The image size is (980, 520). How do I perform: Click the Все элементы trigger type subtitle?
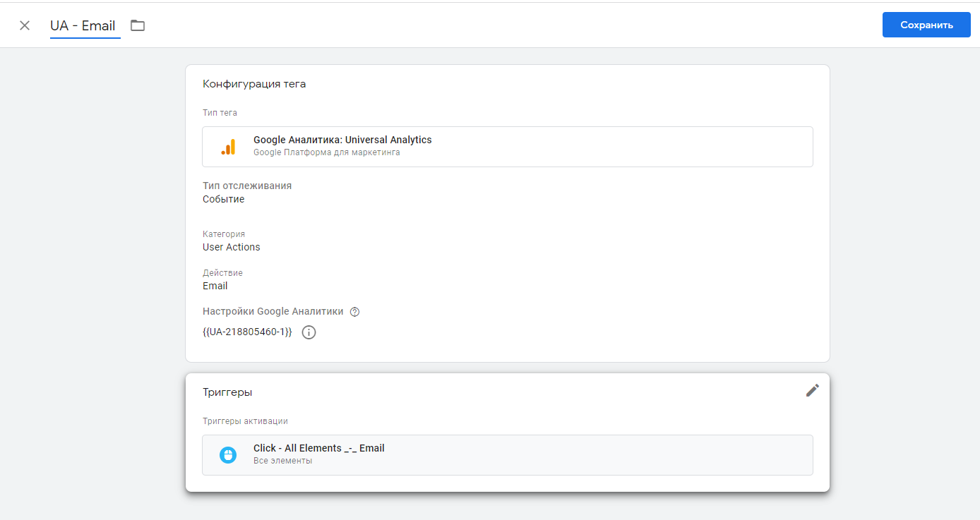pyautogui.click(x=282, y=461)
